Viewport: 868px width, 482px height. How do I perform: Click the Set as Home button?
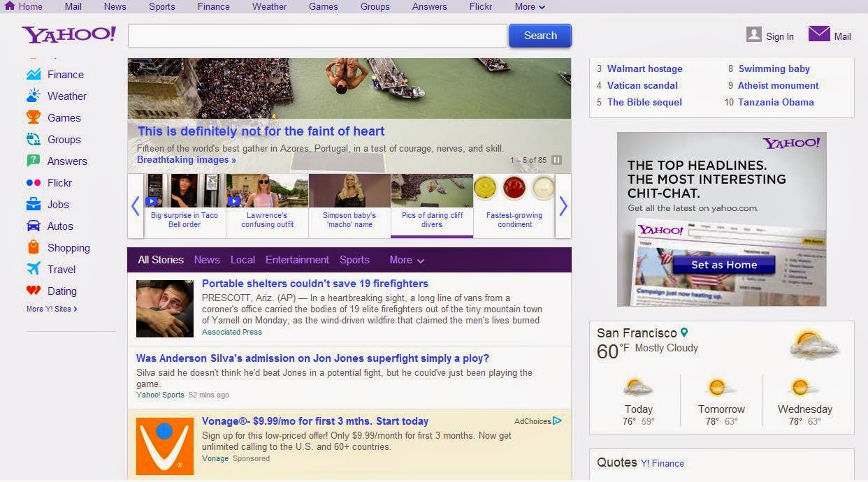724,265
